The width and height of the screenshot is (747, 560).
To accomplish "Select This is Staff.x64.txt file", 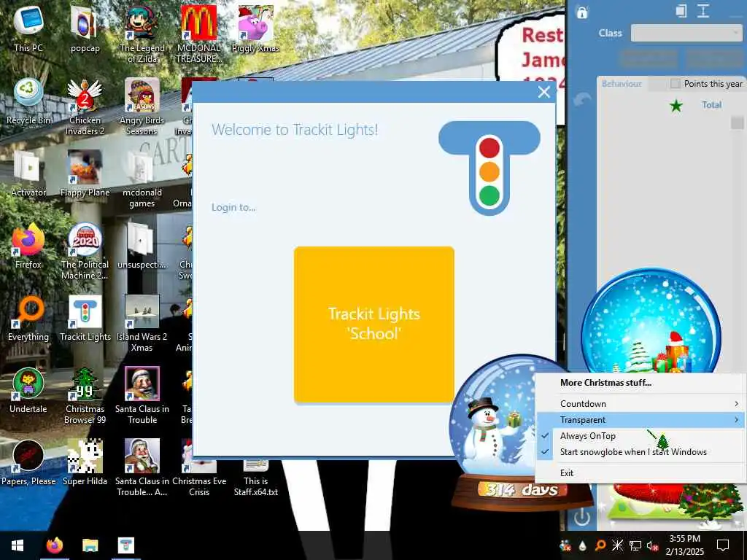I will [x=255, y=478].
